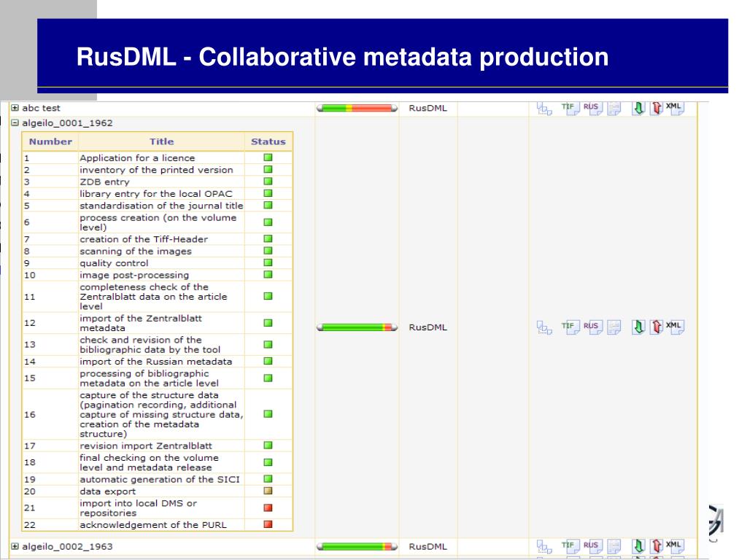The image size is (747, 560).
Task: Select the algeilo_0002_1963 label
Action: click(67, 546)
